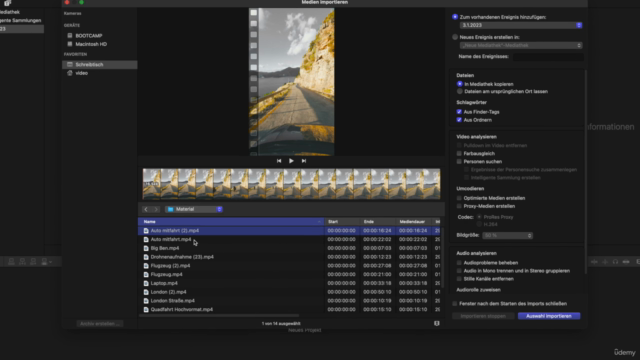Image resolution: width=640 pixels, height=360 pixels.
Task: Select the row 'Laptop.mp4'
Action: (289, 283)
